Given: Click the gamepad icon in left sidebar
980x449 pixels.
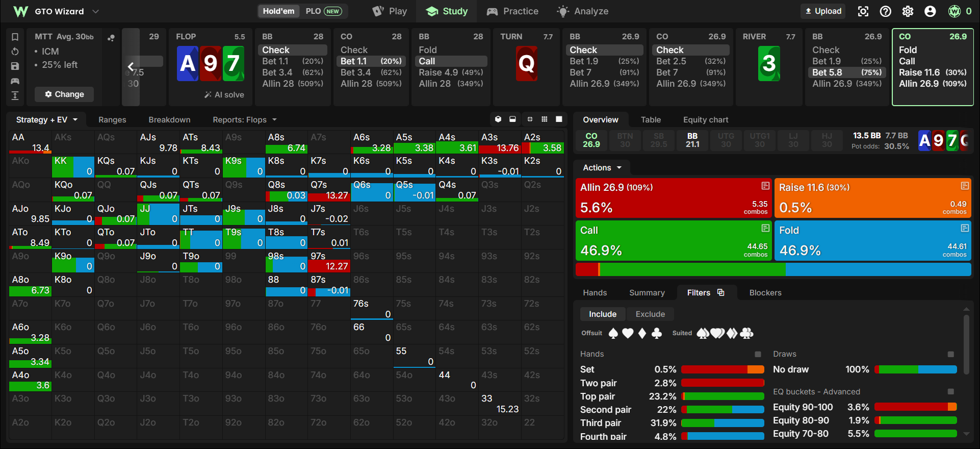Looking at the screenshot, I should pyautogui.click(x=15, y=81).
